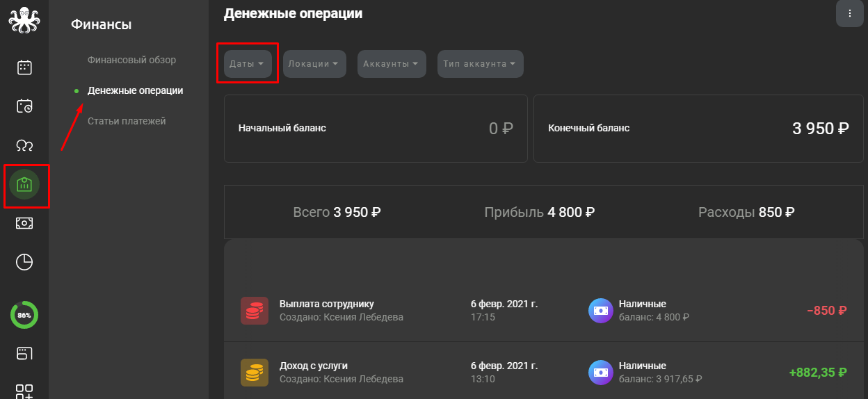
Task: Click the −850 ₽ amount
Action: click(827, 311)
